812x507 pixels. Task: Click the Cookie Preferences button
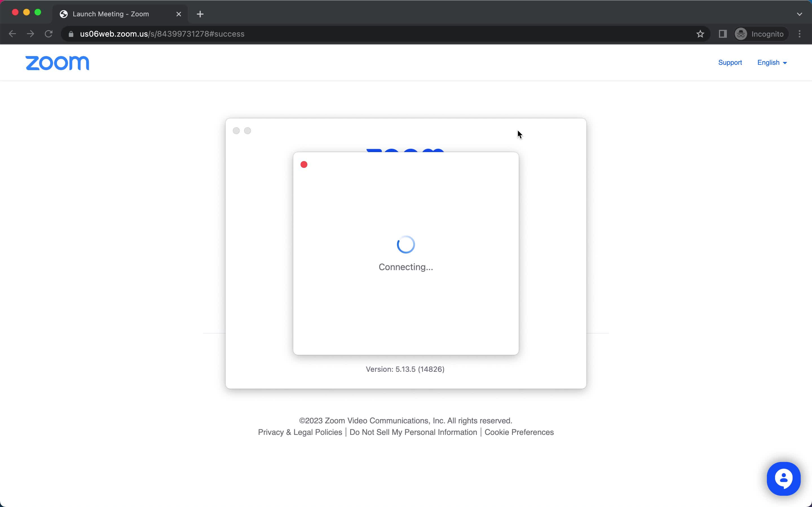tap(519, 432)
